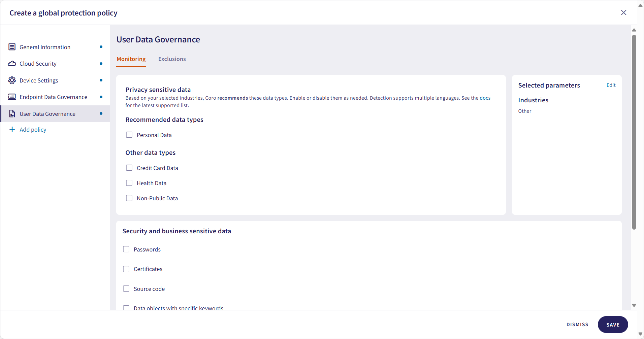Click the plus icon beside Add policy

[x=12, y=130]
